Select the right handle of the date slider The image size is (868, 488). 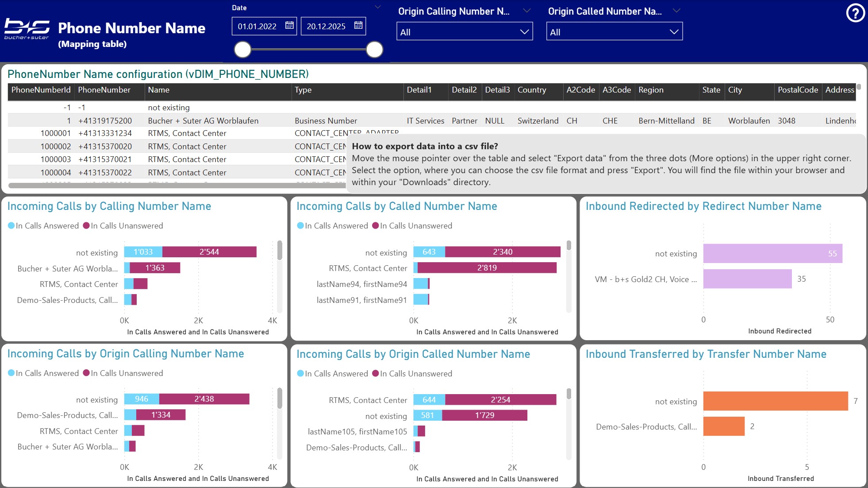(x=374, y=50)
